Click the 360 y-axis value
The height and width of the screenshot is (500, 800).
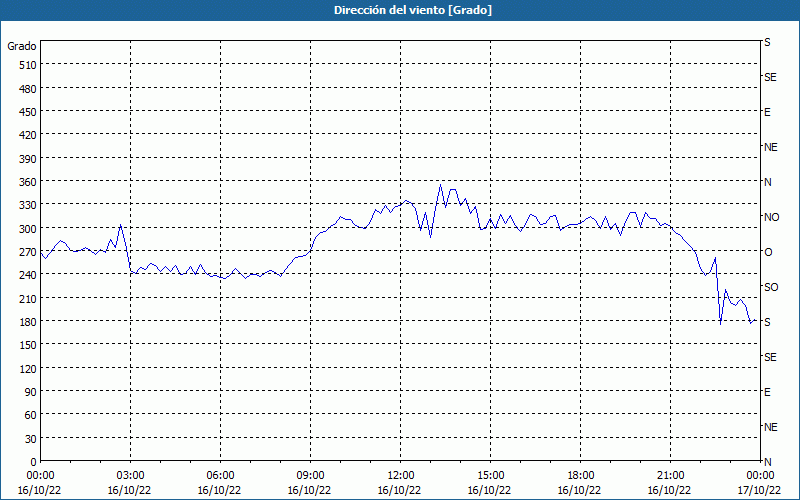tap(29, 182)
